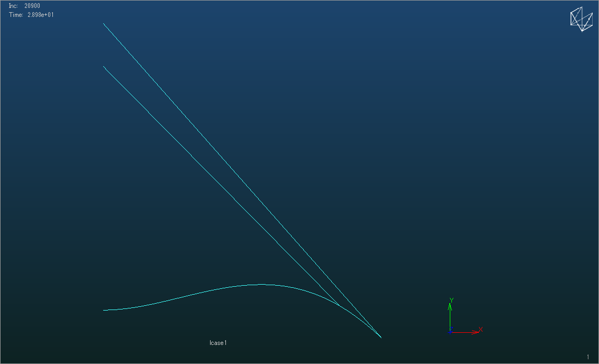Select the 'lcase1' load case label

pyautogui.click(x=218, y=343)
